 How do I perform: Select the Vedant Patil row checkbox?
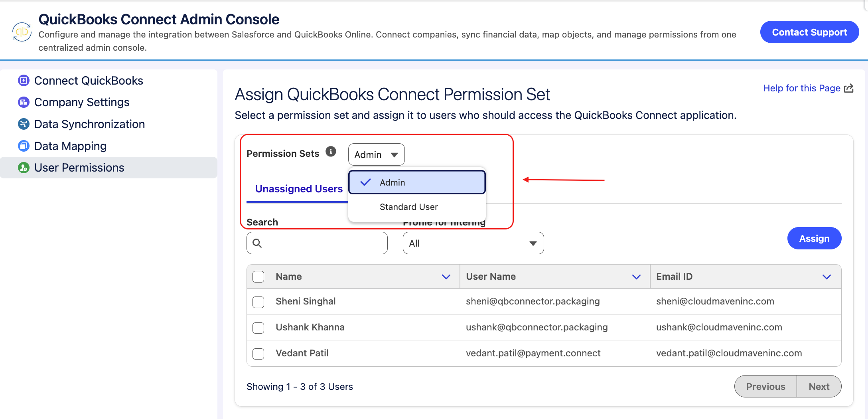tap(258, 354)
